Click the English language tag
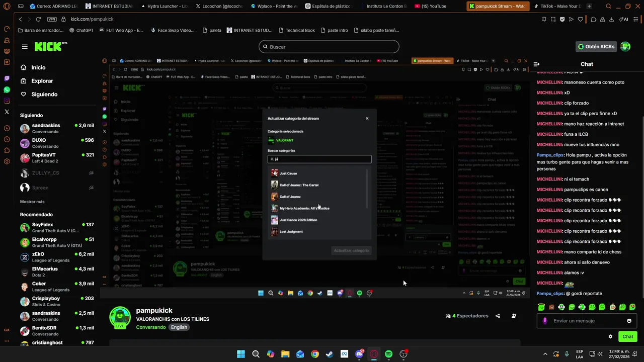 [x=179, y=327]
